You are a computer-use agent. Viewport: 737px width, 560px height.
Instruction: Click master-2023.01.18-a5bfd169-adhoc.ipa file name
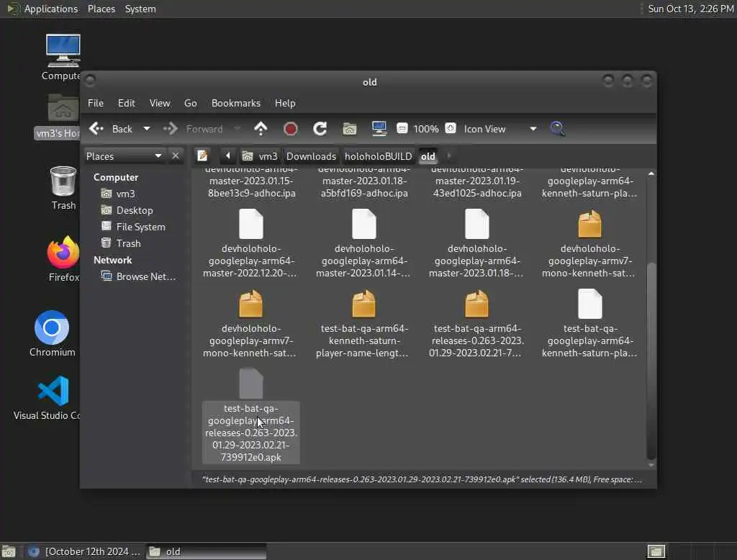coord(364,186)
